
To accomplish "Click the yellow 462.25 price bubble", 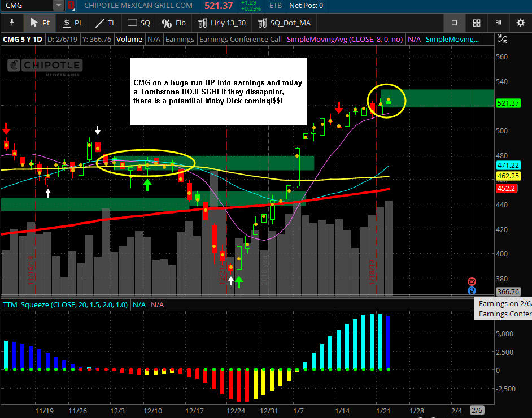I will pyautogui.click(x=508, y=176).
